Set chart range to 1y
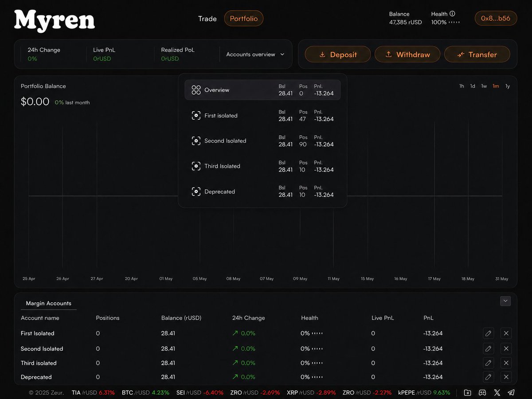 coord(508,86)
